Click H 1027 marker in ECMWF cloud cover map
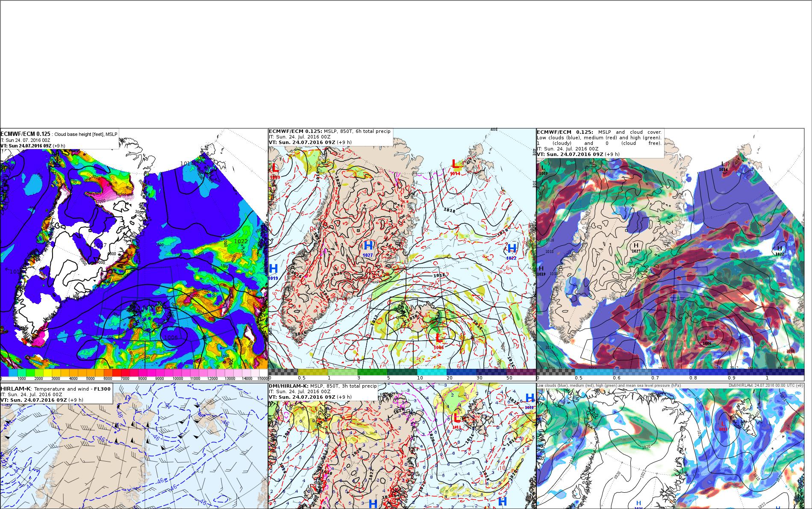 tap(636, 248)
